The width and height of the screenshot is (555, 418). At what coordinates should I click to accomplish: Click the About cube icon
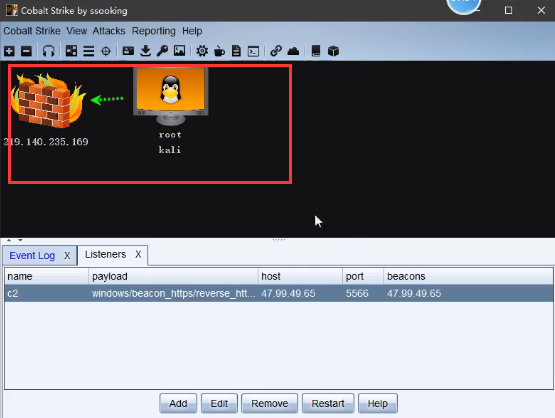click(333, 51)
